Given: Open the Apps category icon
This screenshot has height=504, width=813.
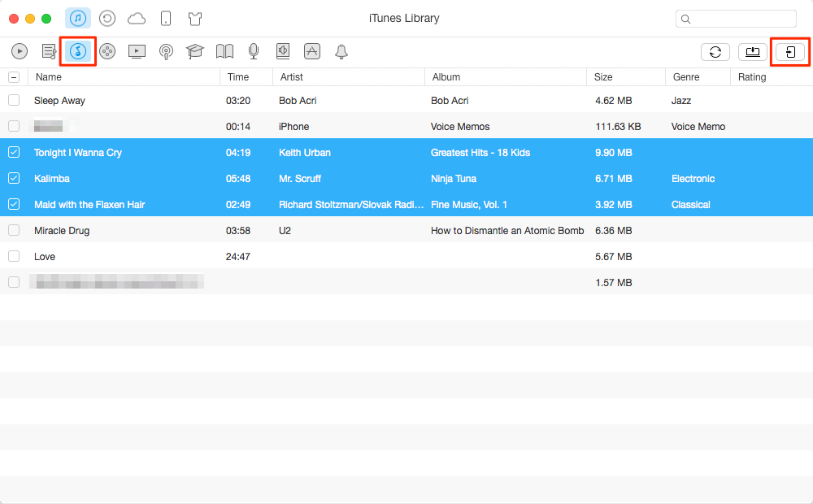Looking at the screenshot, I should (x=312, y=51).
